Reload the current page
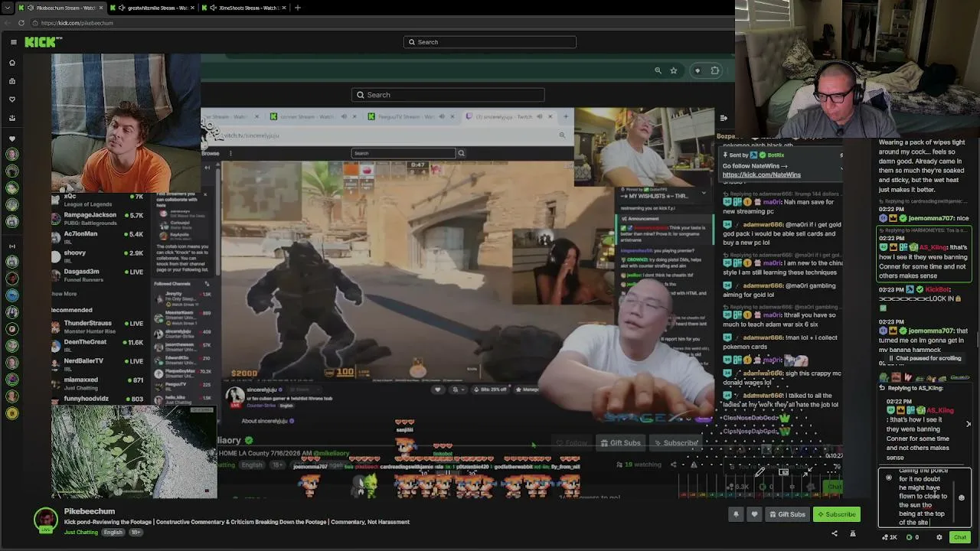The width and height of the screenshot is (980, 551). tap(21, 23)
